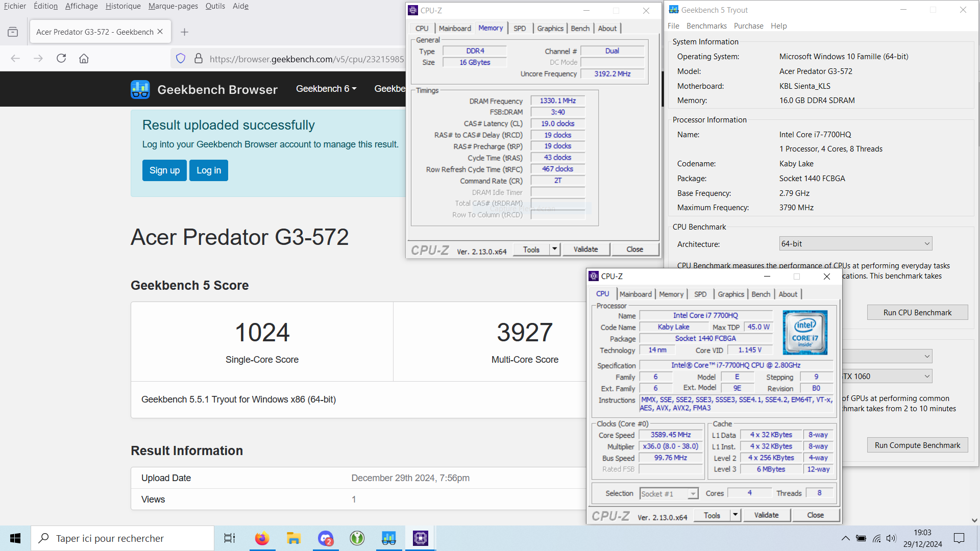The image size is (980, 551).
Task: Open the Historique menu in Firefox
Action: (x=123, y=6)
